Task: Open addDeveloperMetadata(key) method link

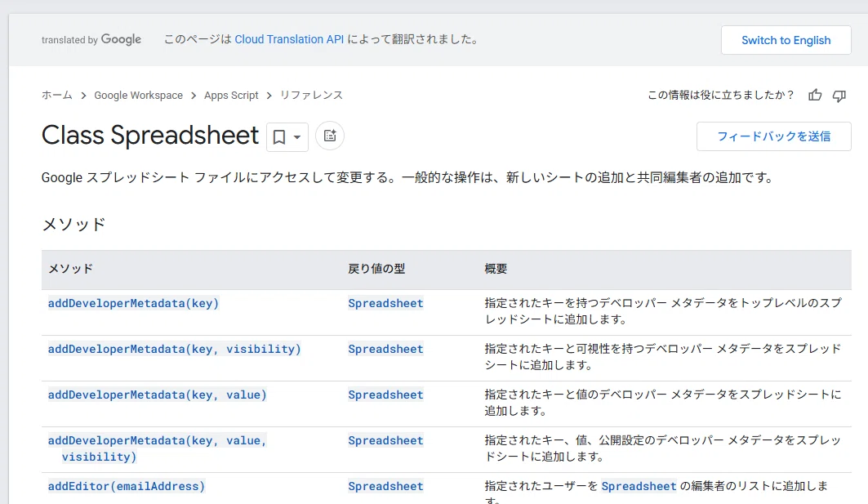Action: click(133, 303)
